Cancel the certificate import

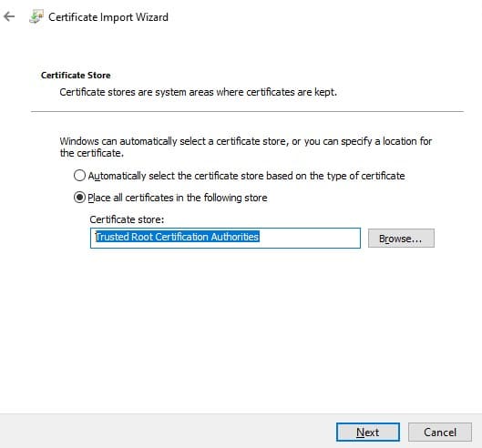point(440,432)
